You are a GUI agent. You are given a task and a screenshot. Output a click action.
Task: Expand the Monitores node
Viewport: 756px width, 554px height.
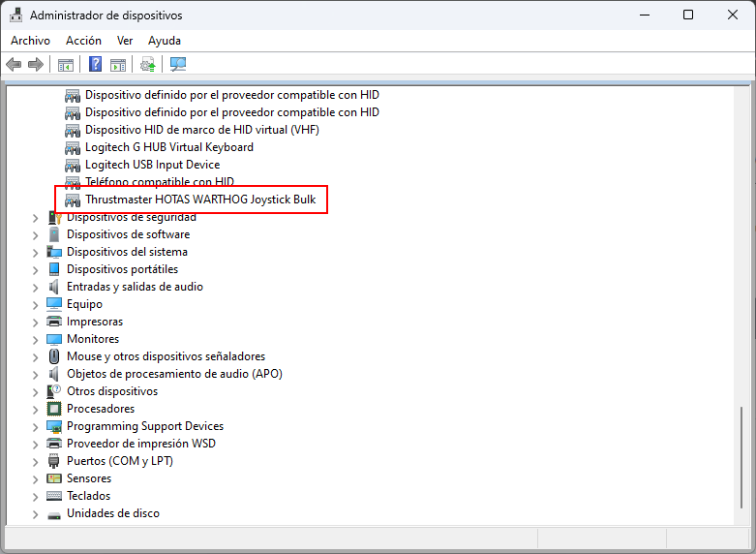(x=35, y=340)
